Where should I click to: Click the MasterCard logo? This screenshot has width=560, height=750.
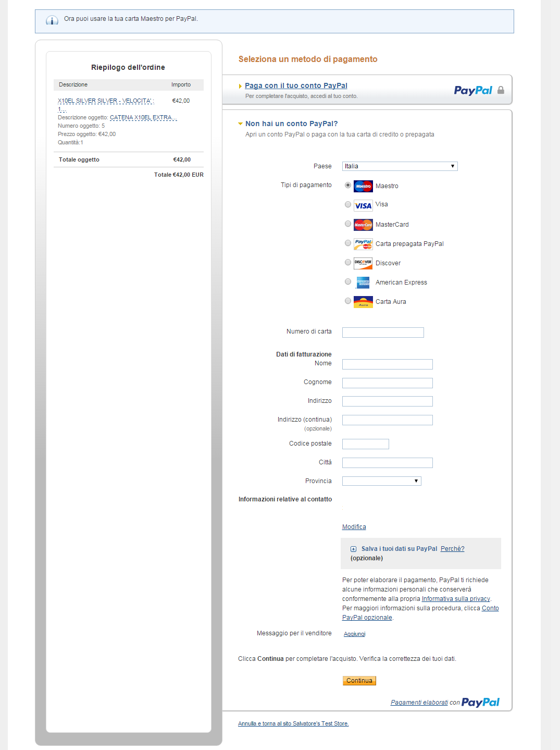363,225
